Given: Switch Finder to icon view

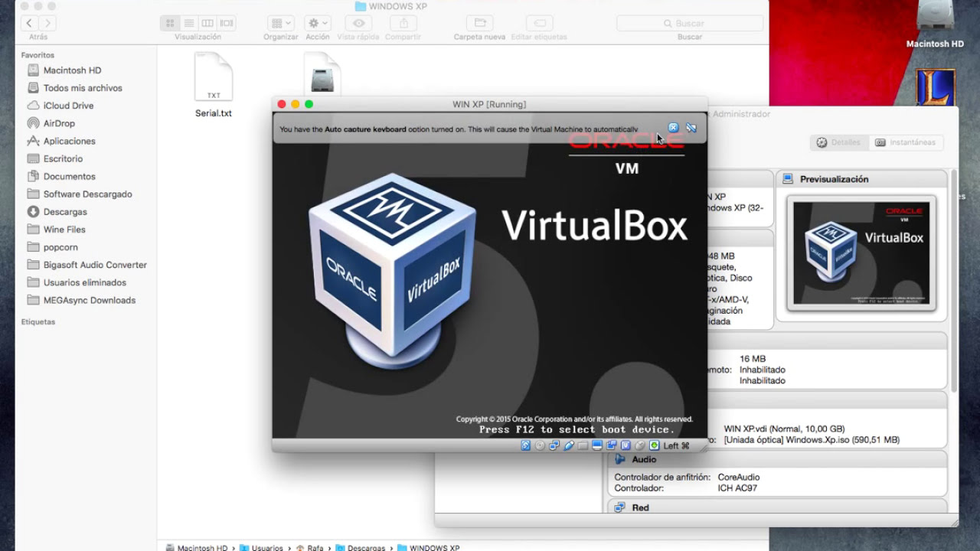Looking at the screenshot, I should click(170, 23).
